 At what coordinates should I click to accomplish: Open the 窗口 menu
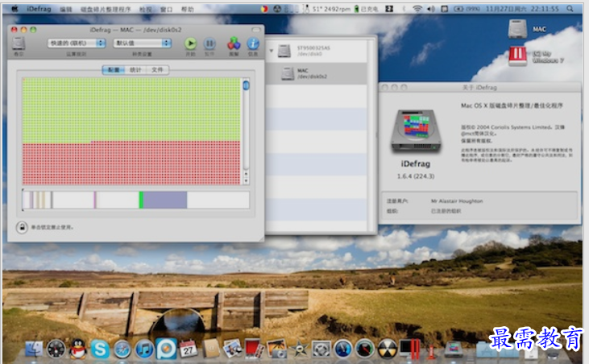tap(166, 9)
